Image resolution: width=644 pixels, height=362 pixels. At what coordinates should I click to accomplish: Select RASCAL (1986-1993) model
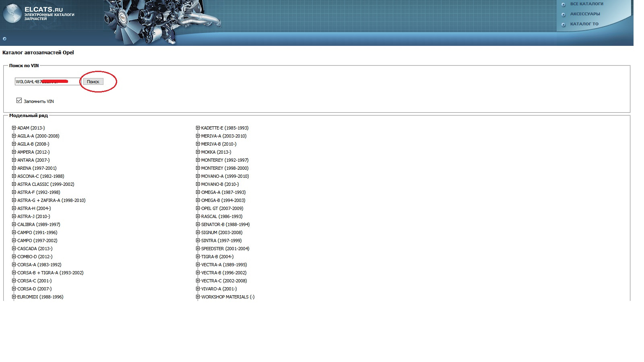222,216
